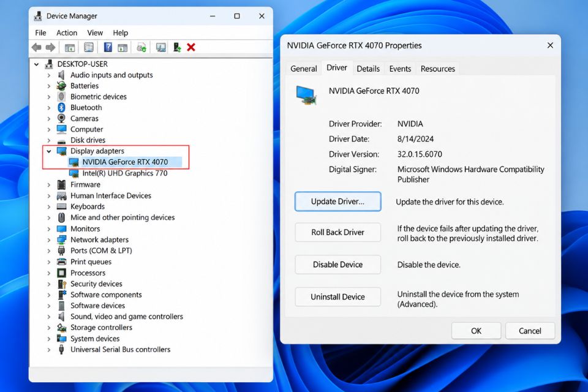Click the Keyboards category icon
The width and height of the screenshot is (588, 392).
pyautogui.click(x=61, y=206)
